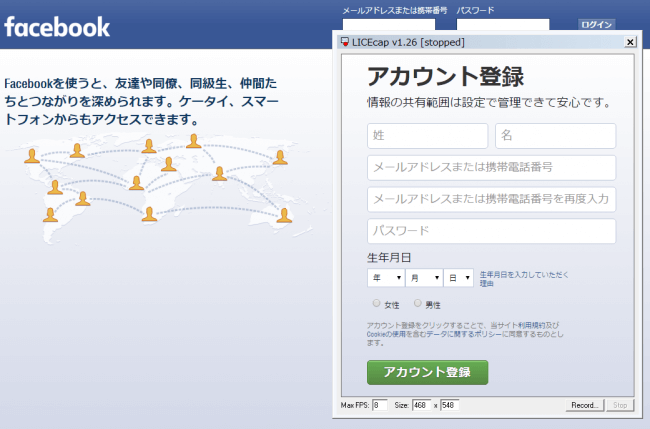Click the ログイン login button
Viewport: 650px width, 429px height.
(x=597, y=24)
